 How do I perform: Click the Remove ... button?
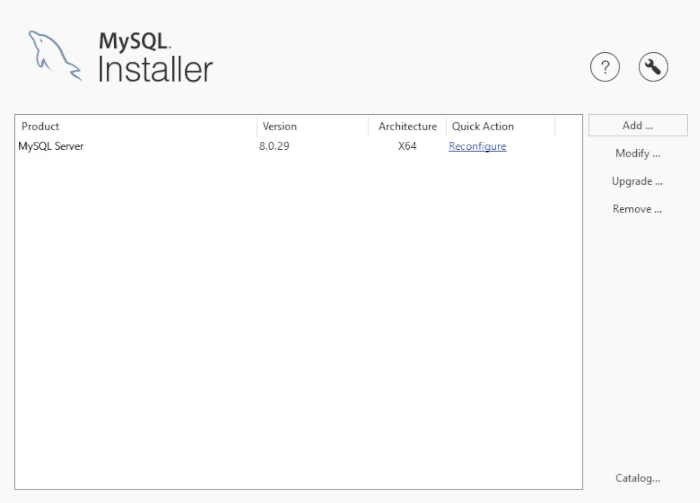pyautogui.click(x=638, y=209)
